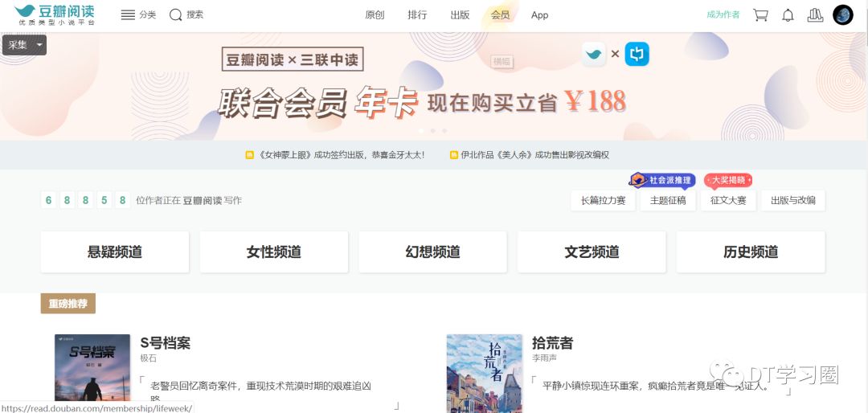Select the 会员 nav item
868x413 pixels.
point(500,15)
